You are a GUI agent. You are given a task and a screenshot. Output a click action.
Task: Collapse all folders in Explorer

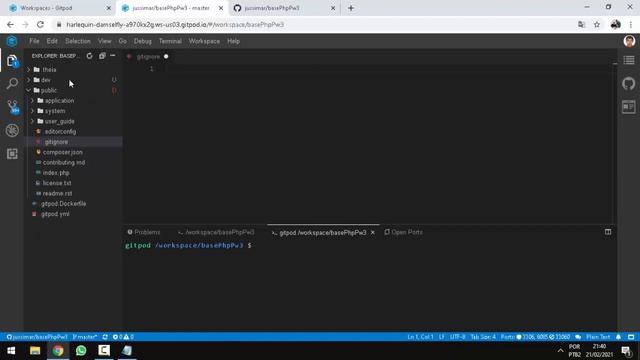coord(102,56)
